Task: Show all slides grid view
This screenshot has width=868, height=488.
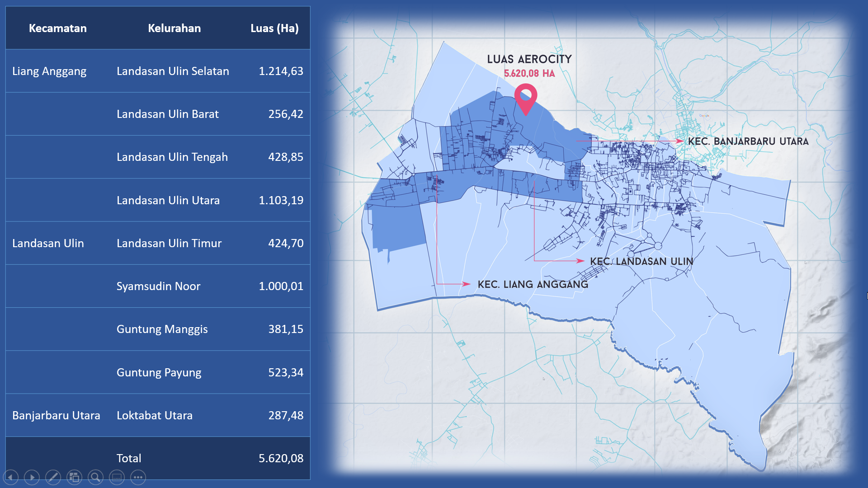Action: coord(74,477)
